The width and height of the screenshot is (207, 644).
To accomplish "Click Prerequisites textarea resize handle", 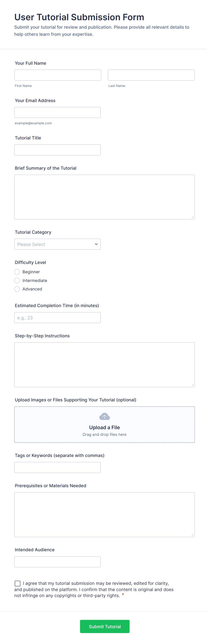I will [x=192, y=535].
